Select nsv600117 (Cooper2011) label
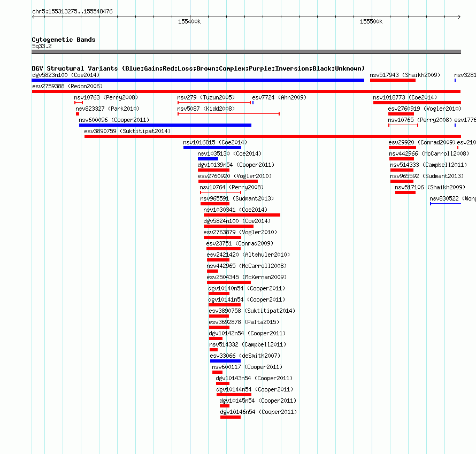The image size is (476, 454). pos(247,367)
